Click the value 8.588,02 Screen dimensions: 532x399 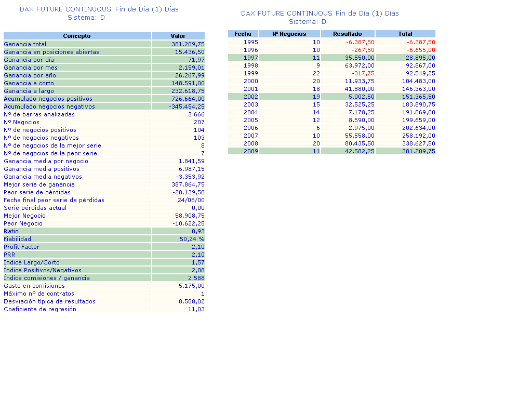coord(192,302)
